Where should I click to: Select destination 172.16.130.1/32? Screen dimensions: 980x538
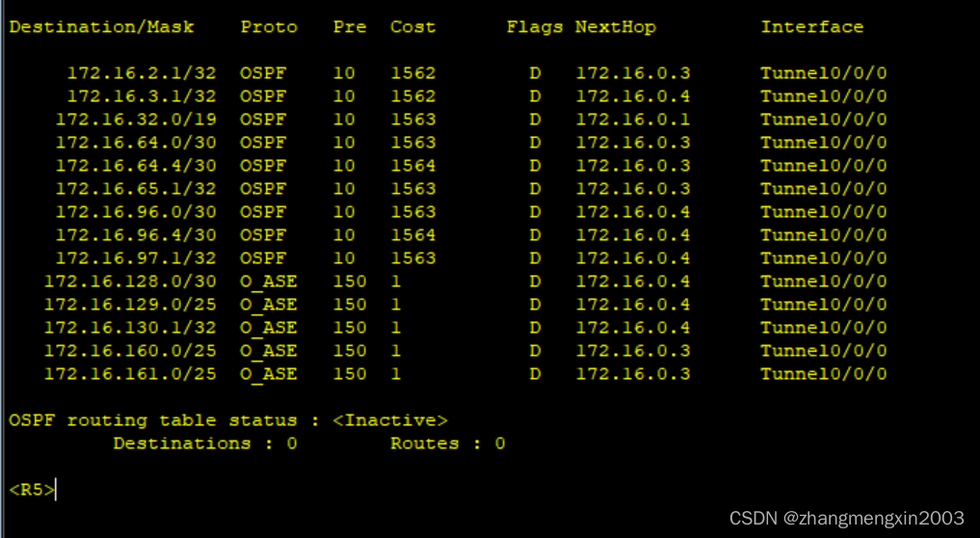tap(130, 328)
